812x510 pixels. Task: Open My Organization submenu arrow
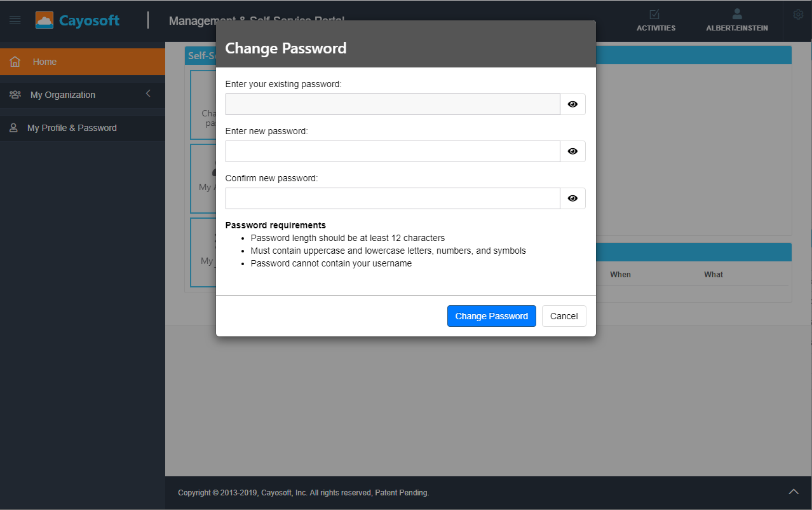pos(147,93)
